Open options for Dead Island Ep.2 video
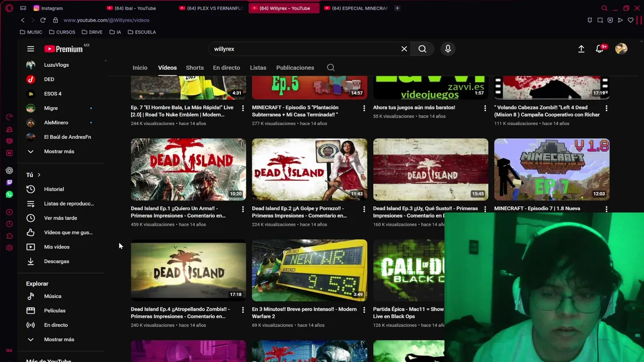Screen dimensions: 644x362 [364, 209]
